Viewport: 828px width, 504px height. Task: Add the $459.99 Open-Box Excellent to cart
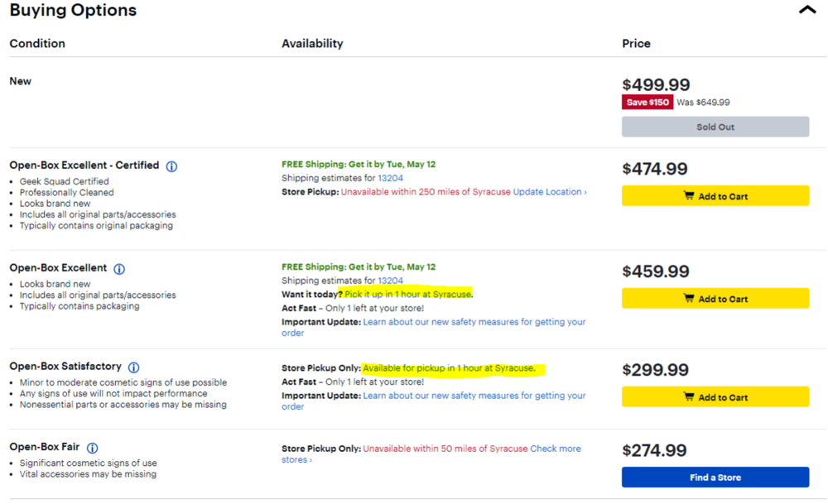715,299
